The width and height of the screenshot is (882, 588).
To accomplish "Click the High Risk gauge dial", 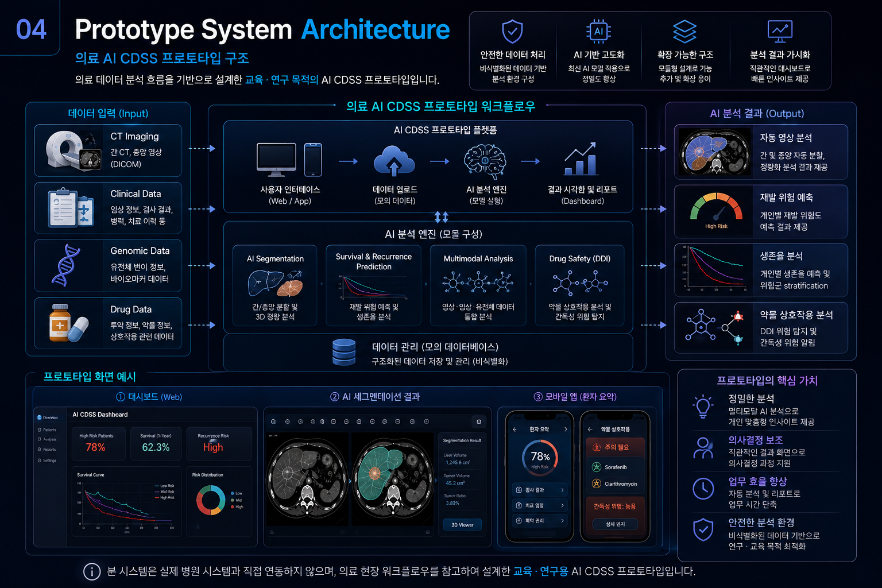I will click(x=716, y=210).
